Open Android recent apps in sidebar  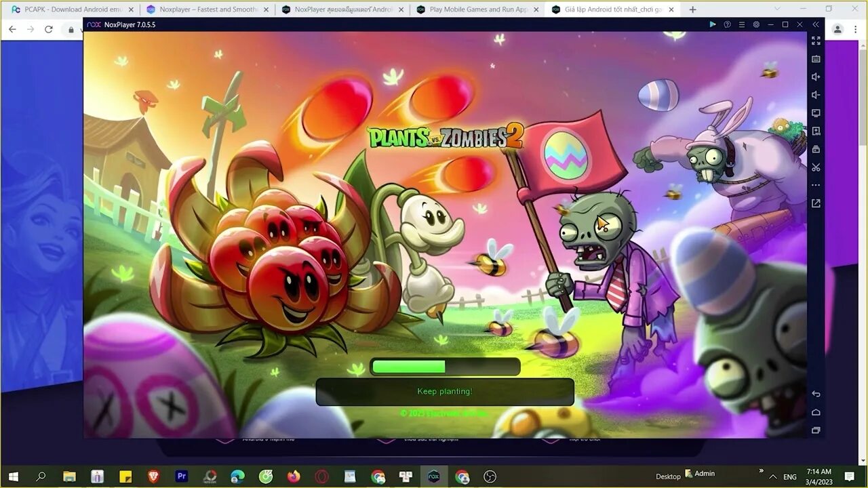tap(816, 430)
